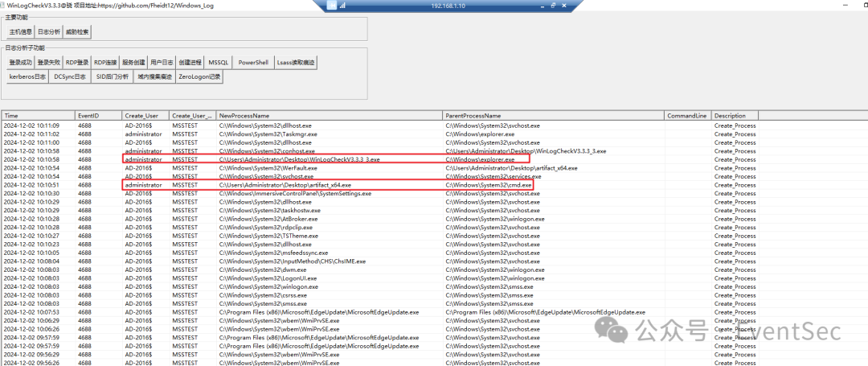Click the Lsass读取痕迹 button

pyautogui.click(x=296, y=62)
